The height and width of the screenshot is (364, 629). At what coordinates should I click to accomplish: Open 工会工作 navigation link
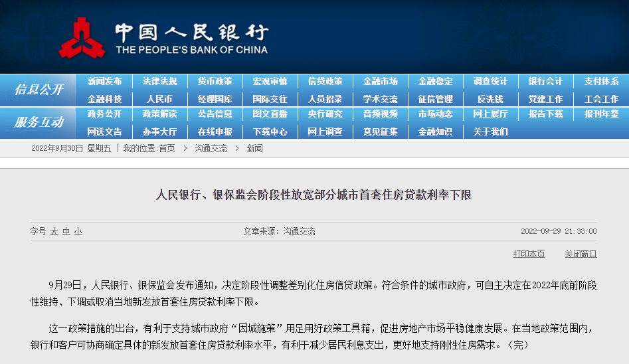coord(601,99)
